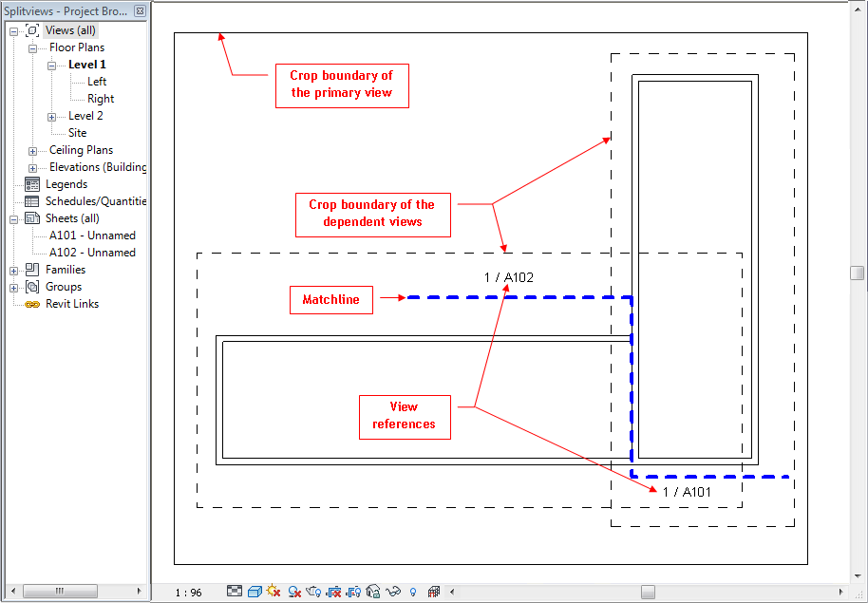Open sheet A101 - Unnamed
The image size is (868, 603).
[x=92, y=236]
